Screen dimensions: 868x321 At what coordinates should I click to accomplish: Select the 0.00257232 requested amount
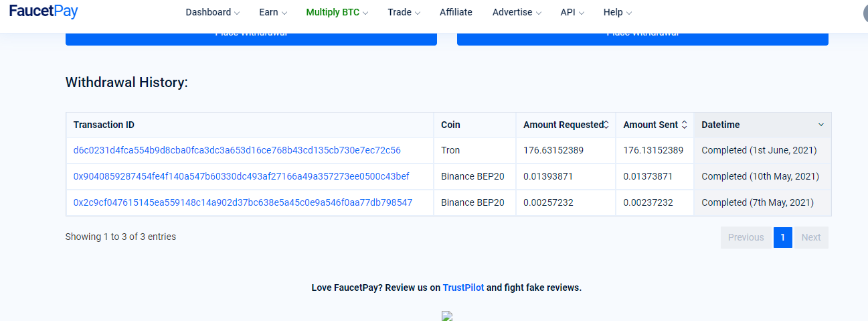548,202
